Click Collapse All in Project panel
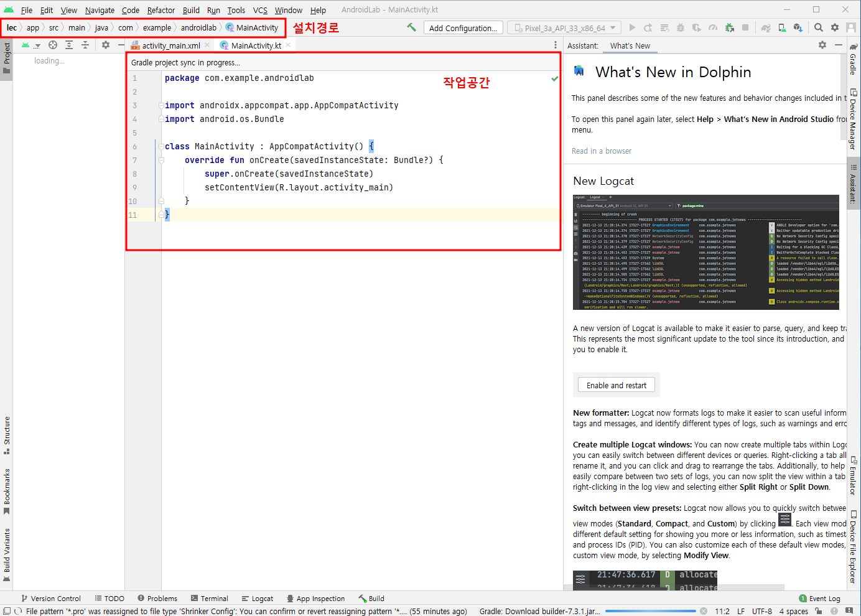 pos(85,45)
